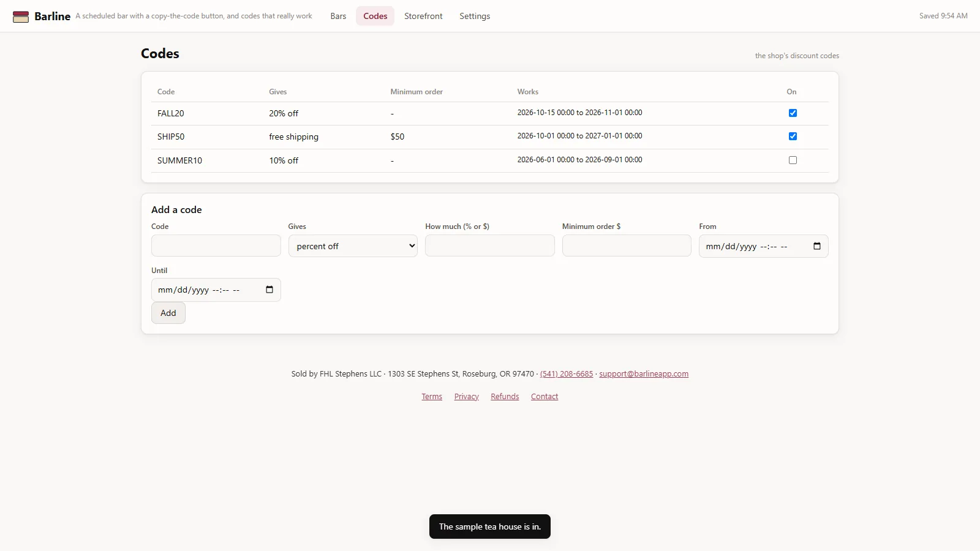Switch to the Settings tab
Screen dimensions: 980x551
(475, 17)
